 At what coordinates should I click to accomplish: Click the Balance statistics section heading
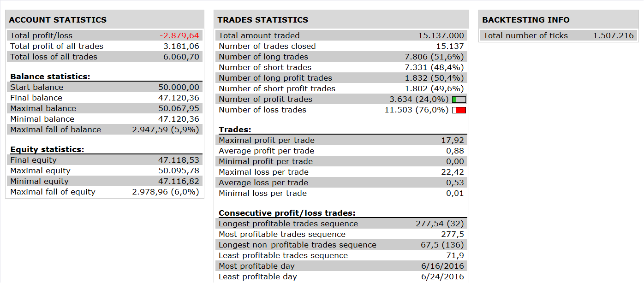[50, 77]
